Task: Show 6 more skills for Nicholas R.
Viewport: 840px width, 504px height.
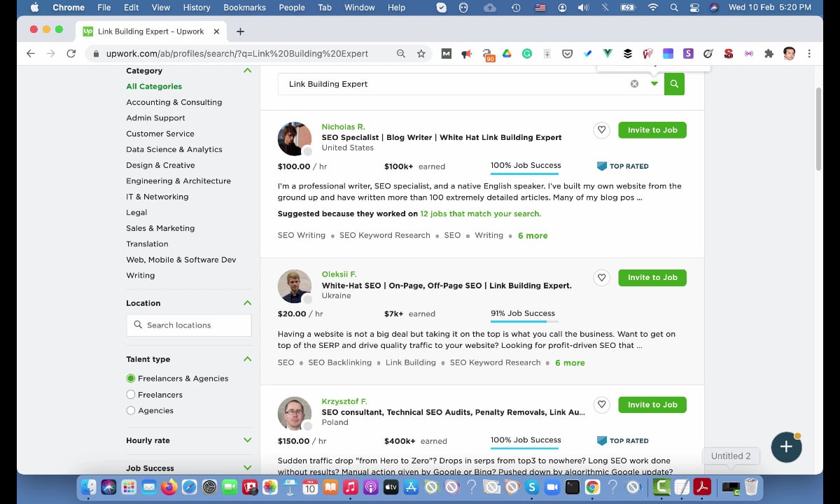Action: point(533,236)
